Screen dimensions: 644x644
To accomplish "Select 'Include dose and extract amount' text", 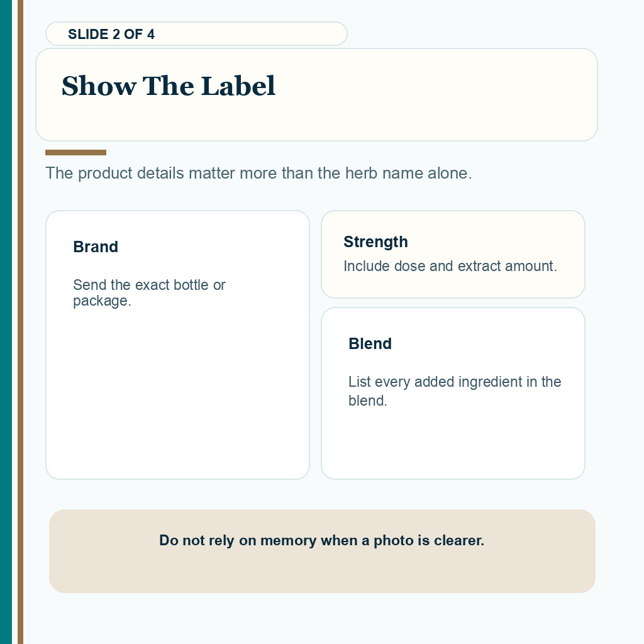I will [x=450, y=266].
